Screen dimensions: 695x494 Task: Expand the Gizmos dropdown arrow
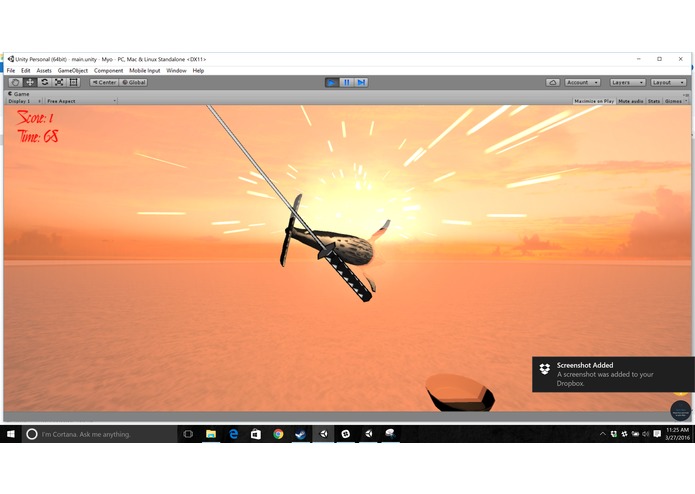(x=686, y=101)
